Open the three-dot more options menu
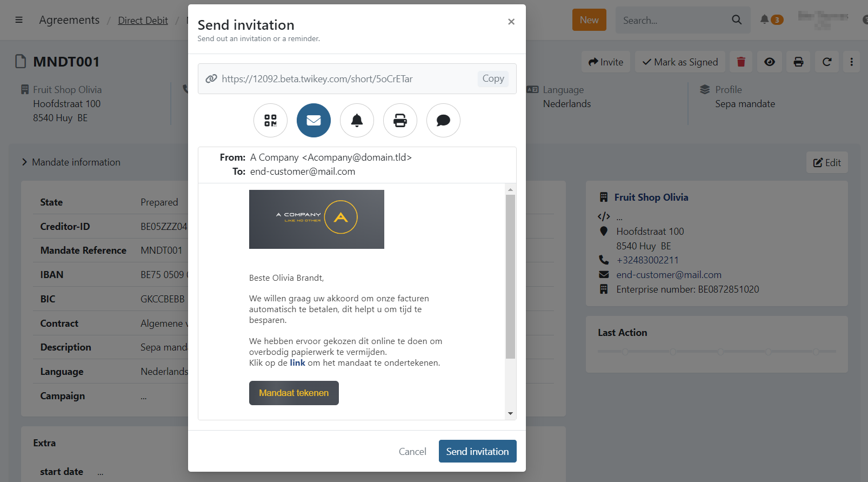 851,62
